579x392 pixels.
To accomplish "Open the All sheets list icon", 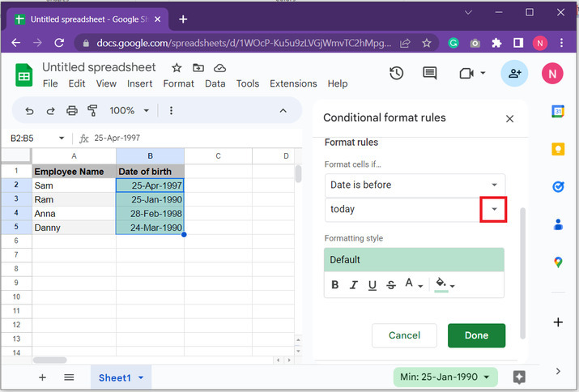I will (x=69, y=377).
